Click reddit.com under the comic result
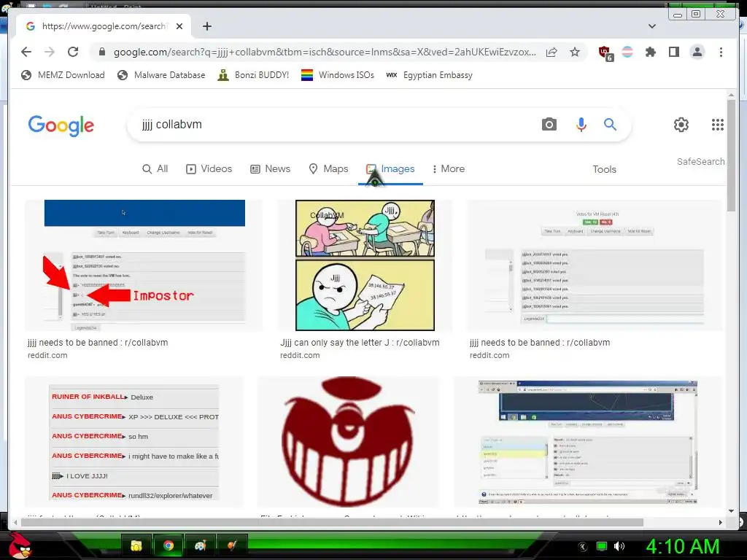 click(x=300, y=355)
